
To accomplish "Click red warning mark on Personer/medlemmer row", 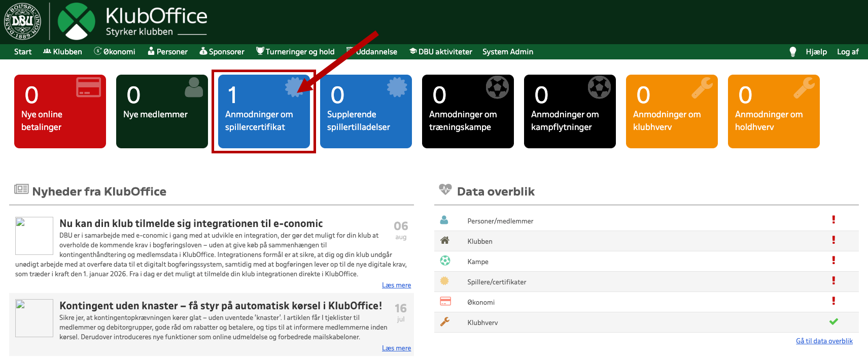I will coord(833,220).
